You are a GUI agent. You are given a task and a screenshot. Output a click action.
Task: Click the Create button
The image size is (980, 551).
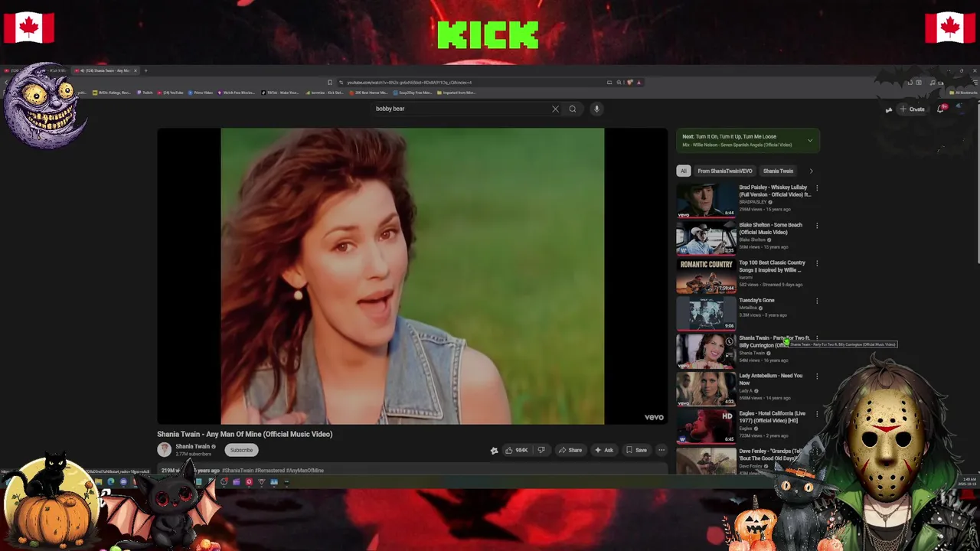(x=912, y=109)
